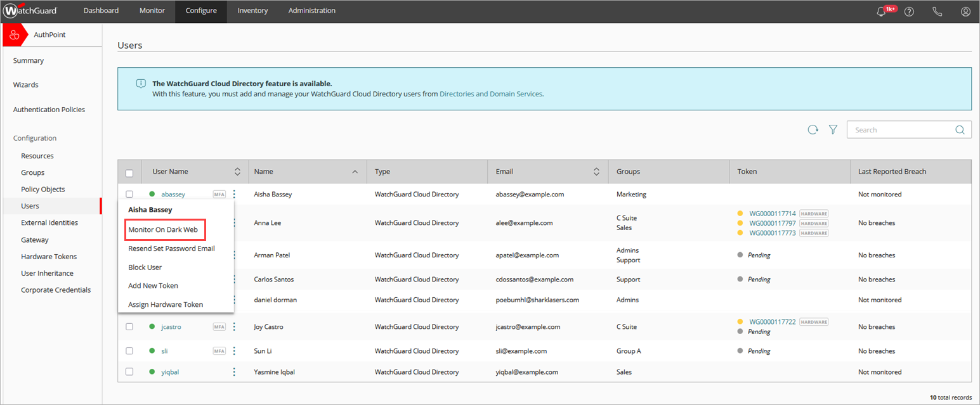Open the yiqbal user link
The width and height of the screenshot is (980, 405).
[x=170, y=372]
